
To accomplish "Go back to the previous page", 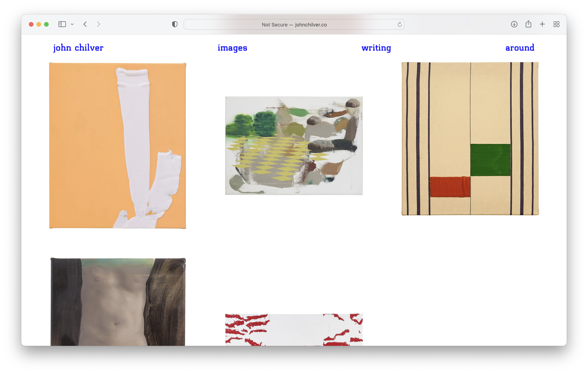I will [85, 24].
